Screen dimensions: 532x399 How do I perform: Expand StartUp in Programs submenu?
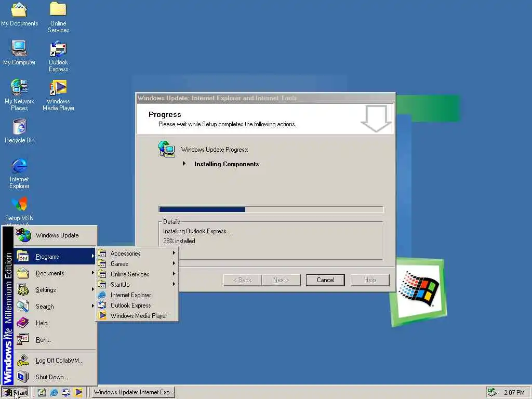pos(137,284)
